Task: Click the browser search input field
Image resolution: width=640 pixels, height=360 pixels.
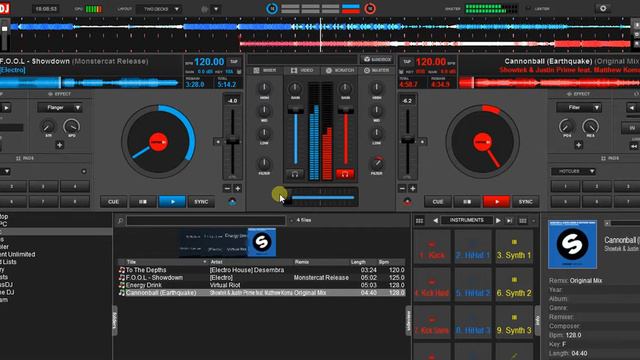Action: 206,221
